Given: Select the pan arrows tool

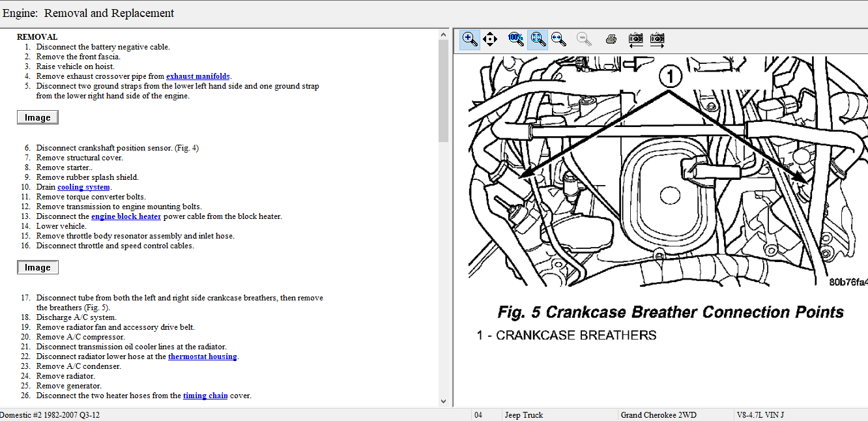Looking at the screenshot, I should click(491, 39).
